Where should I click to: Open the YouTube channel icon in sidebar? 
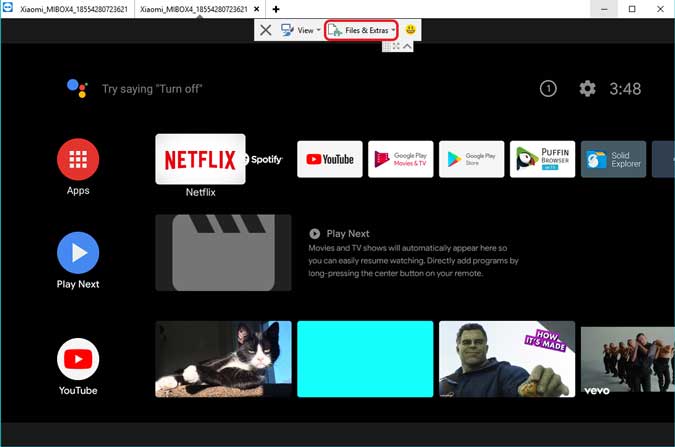click(78, 359)
